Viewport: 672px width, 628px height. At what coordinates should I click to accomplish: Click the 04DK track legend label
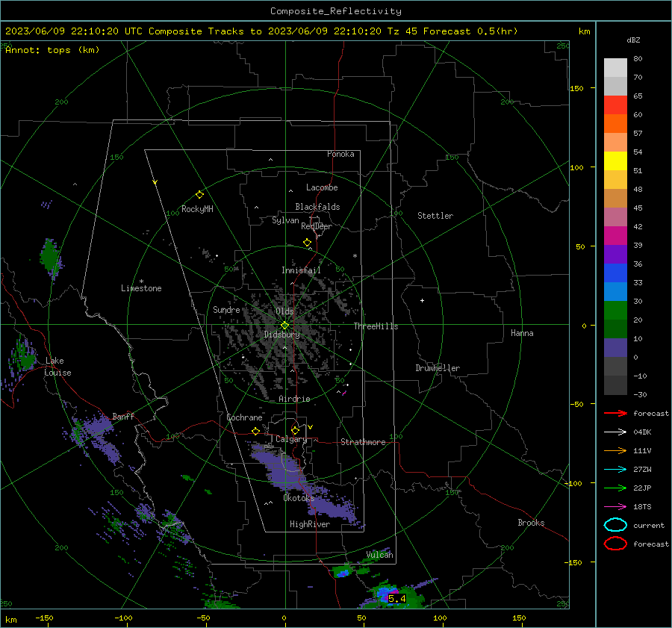(642, 432)
